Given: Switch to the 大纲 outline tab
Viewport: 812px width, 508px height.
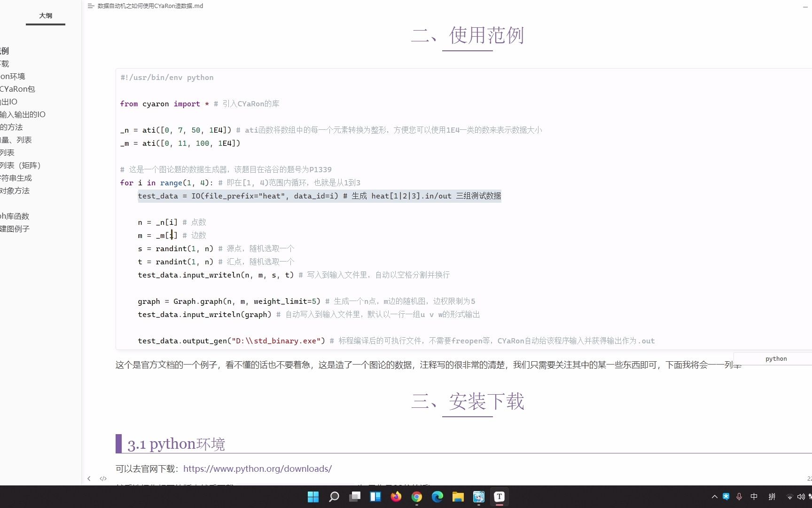Looking at the screenshot, I should pos(45,16).
